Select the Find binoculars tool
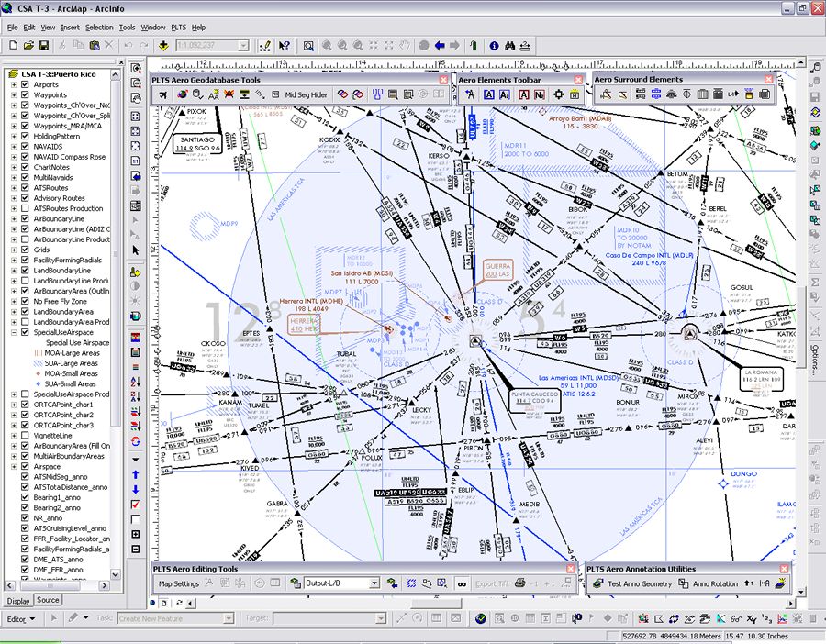 (x=510, y=45)
